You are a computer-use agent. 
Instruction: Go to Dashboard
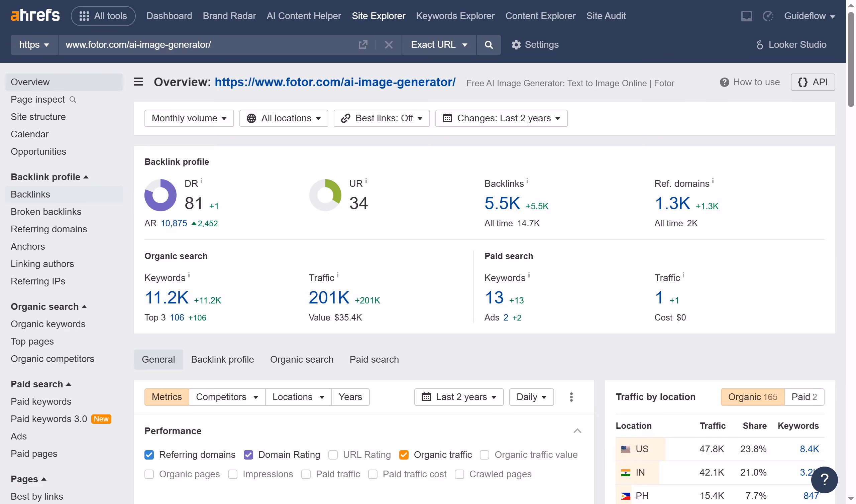169,16
